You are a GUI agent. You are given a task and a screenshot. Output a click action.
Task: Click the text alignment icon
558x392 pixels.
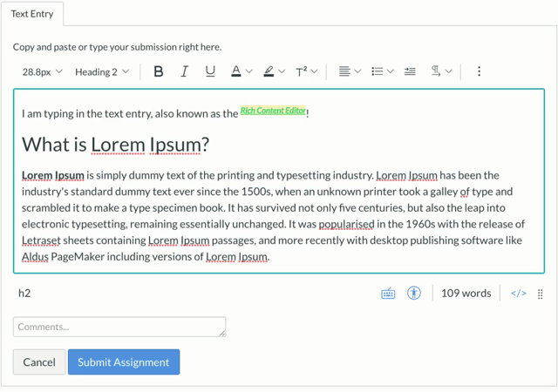coord(344,71)
